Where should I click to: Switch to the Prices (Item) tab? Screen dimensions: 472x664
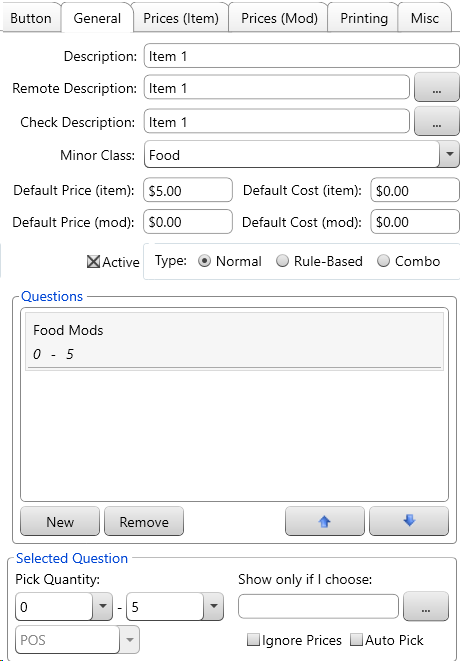(181, 18)
